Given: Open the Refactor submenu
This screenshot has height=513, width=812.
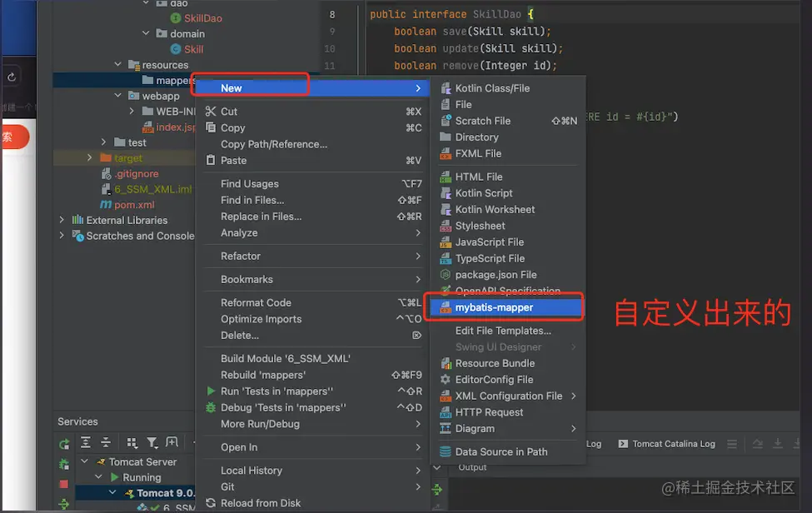Looking at the screenshot, I should [312, 256].
